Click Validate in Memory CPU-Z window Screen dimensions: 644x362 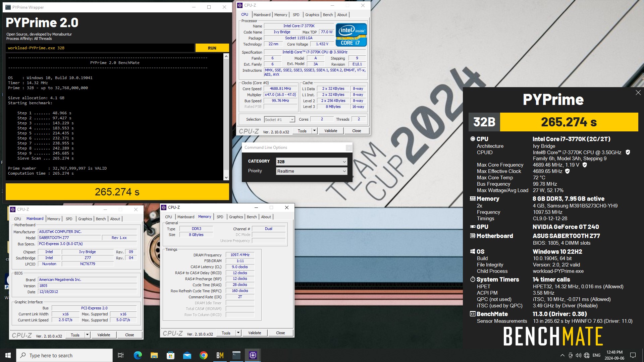point(255,333)
